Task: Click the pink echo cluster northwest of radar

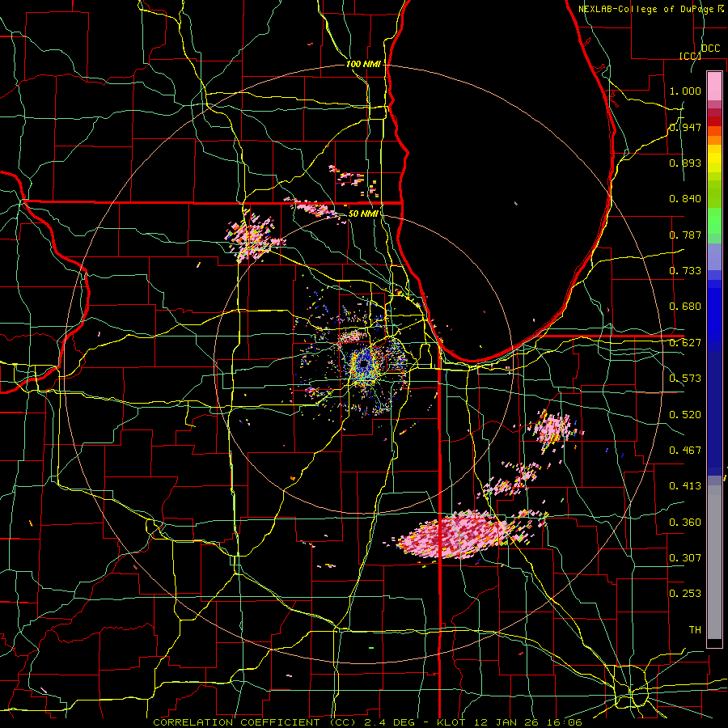Action: pos(253,236)
